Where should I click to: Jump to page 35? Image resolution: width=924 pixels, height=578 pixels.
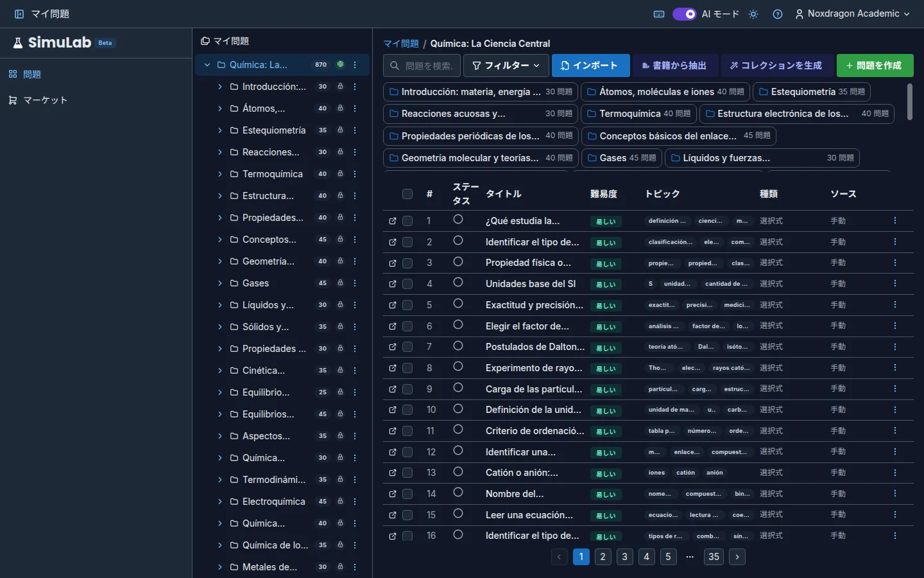[x=714, y=557]
